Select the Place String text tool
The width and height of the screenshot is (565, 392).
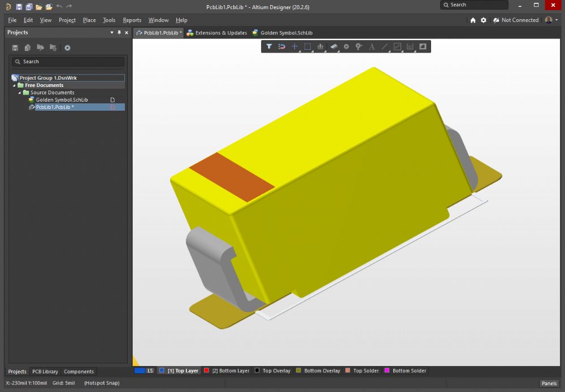point(372,46)
